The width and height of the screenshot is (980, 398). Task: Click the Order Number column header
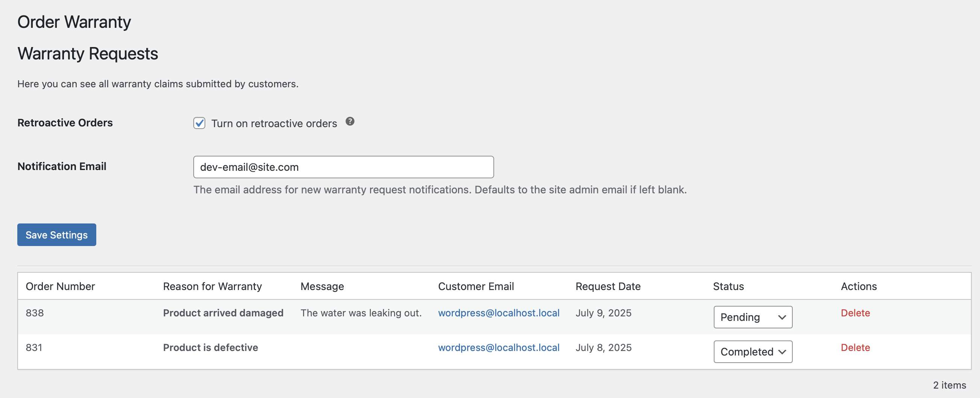point(60,286)
